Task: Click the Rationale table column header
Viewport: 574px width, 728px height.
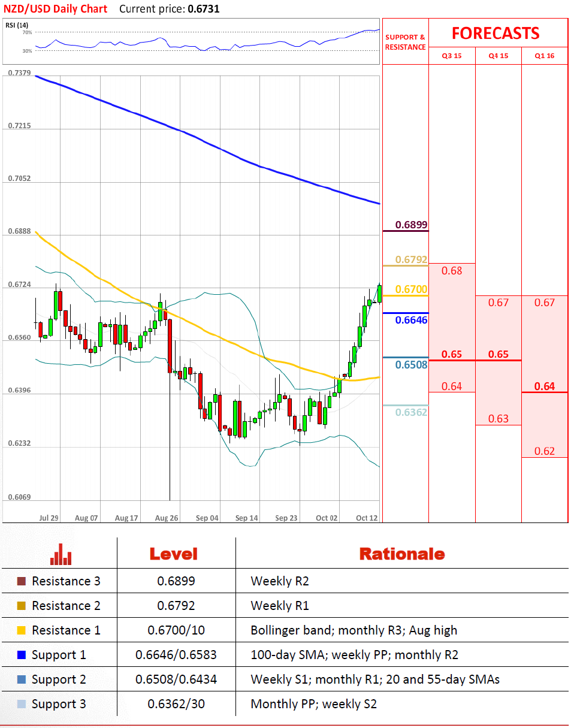Action: coord(402,554)
